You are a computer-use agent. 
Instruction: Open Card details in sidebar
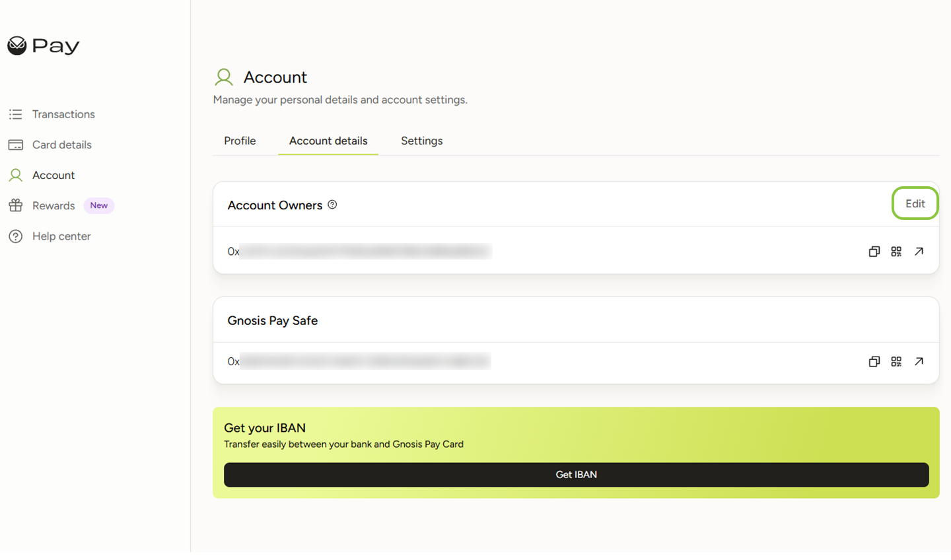pos(62,145)
